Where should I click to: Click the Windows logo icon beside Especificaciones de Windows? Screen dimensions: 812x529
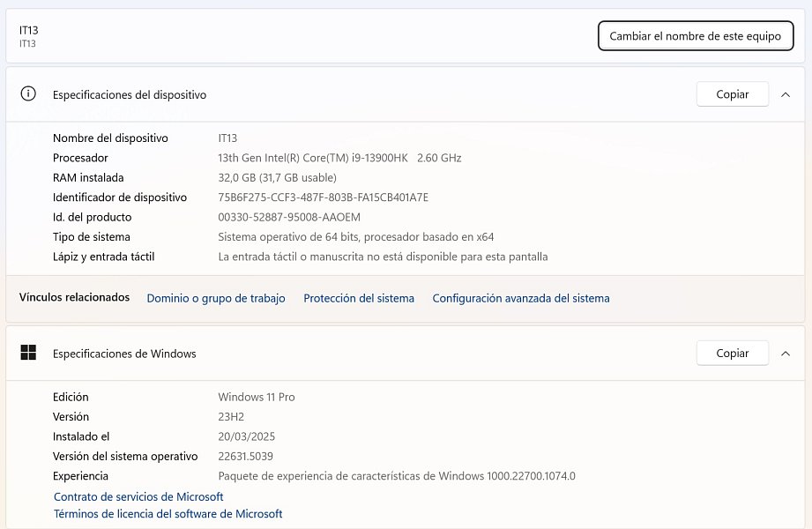coord(28,353)
